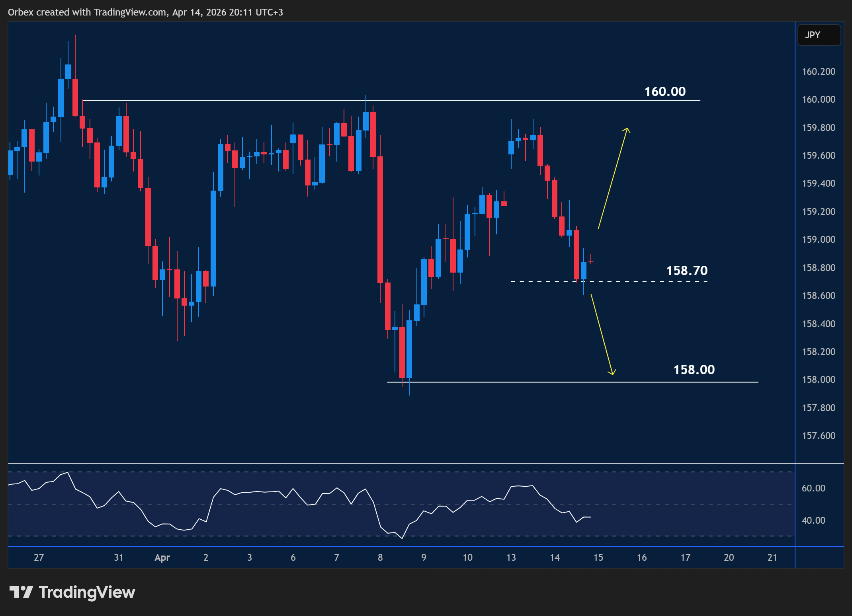
Task: Select the 158.00 support line
Action: point(557,382)
